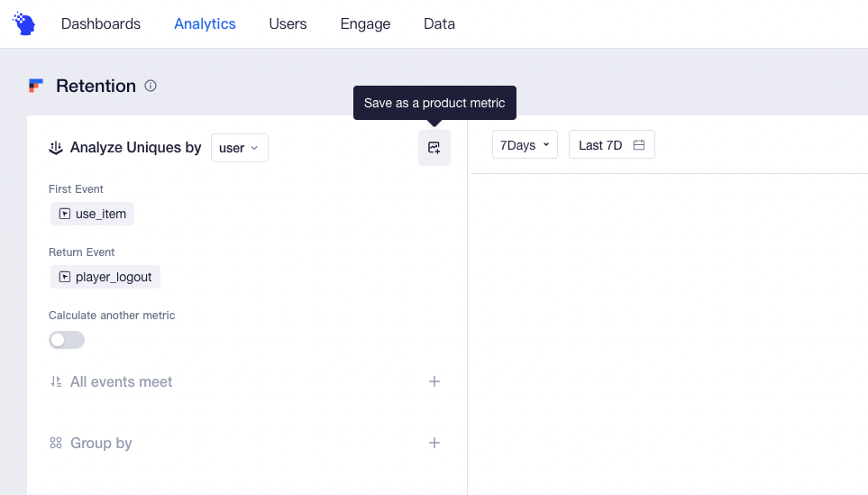Add a filter with All events meet plus
Image resolution: width=868 pixels, height=495 pixels.
tap(434, 381)
